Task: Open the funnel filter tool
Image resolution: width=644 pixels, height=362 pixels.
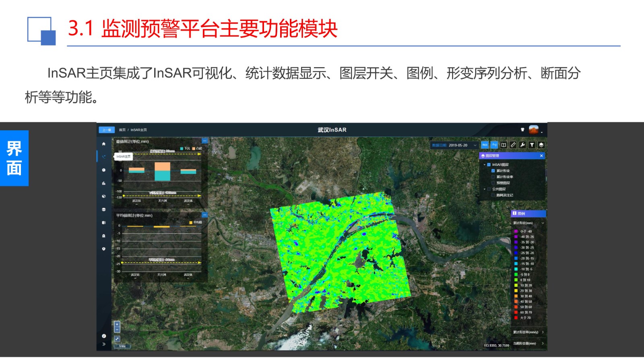Action: 532,145
